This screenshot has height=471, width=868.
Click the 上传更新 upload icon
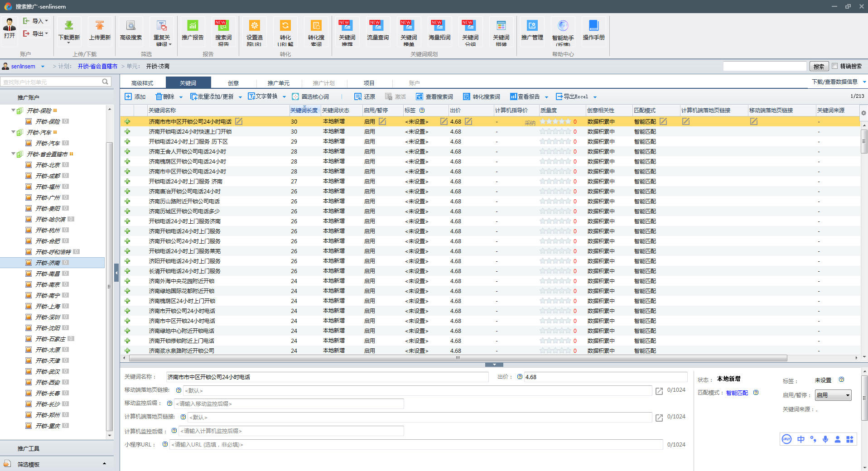(x=100, y=26)
